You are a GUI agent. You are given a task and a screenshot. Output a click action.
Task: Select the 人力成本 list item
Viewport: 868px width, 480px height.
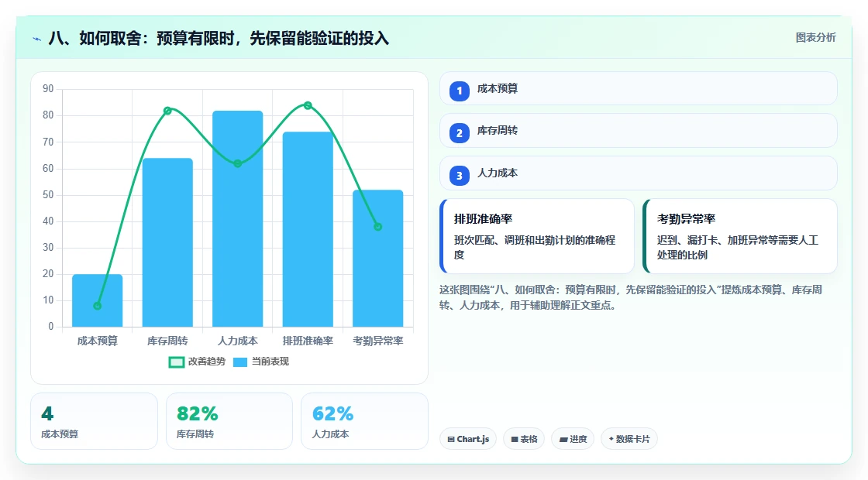[639, 173]
